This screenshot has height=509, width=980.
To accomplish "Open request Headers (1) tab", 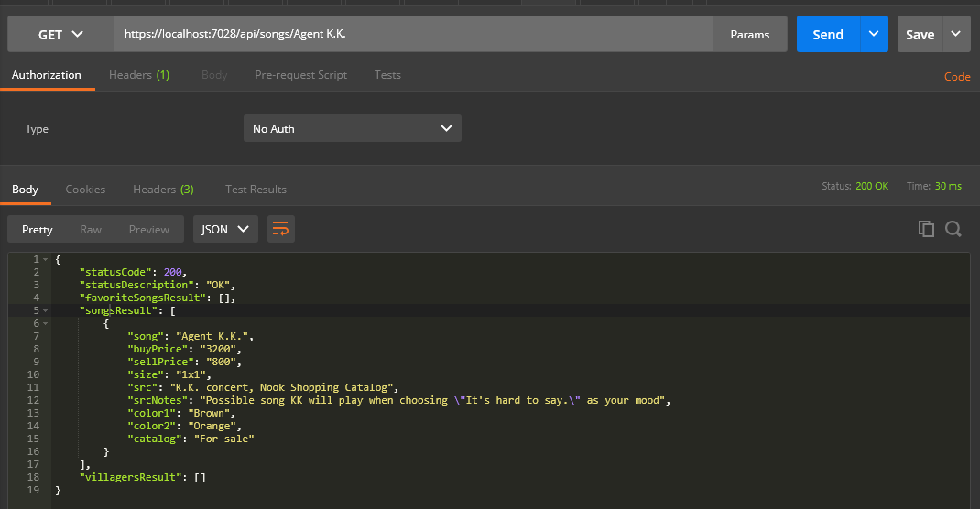I will point(139,75).
